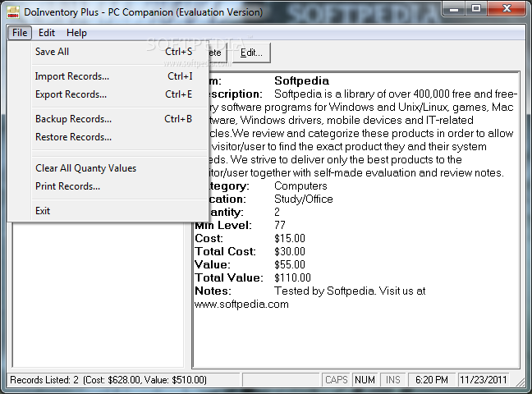Viewport: 532px width, 394px height.
Task: Choose Backup Records... option
Action: point(113,119)
